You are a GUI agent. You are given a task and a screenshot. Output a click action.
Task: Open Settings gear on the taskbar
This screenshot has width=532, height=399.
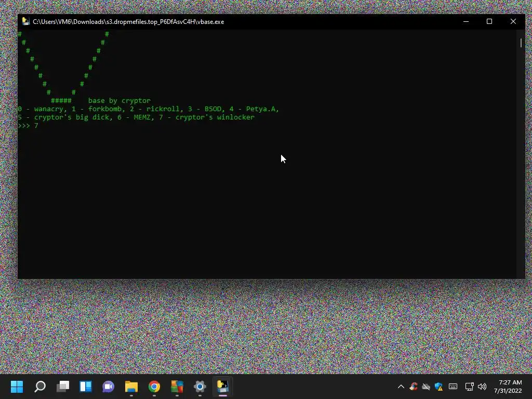click(200, 386)
